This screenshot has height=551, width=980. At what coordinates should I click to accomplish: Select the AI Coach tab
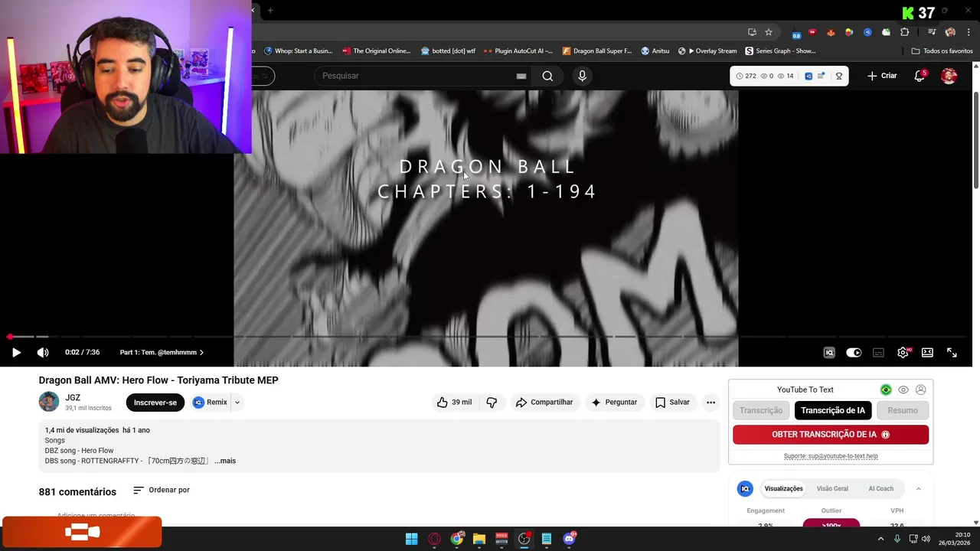tap(880, 488)
